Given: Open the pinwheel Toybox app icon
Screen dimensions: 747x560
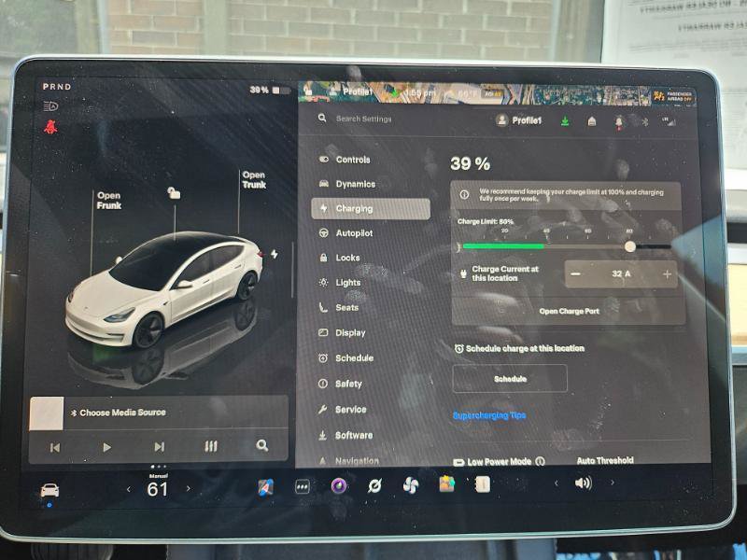Looking at the screenshot, I should (x=411, y=485).
